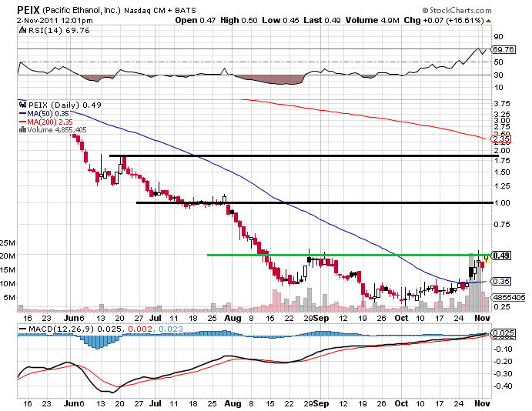Image resolution: width=532 pixels, height=411 pixels.
Task: Click the red 0.002 MACD signal value
Action: click(x=140, y=329)
